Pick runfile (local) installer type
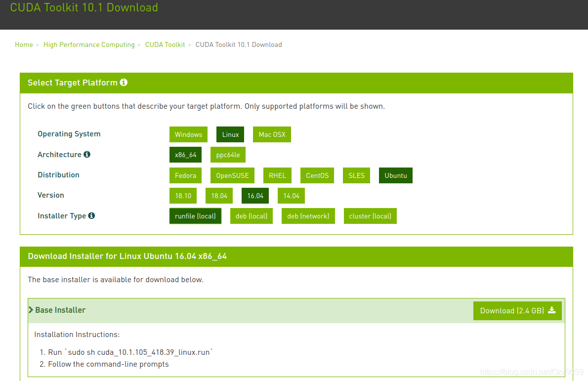The height and width of the screenshot is (381, 588). pos(195,216)
